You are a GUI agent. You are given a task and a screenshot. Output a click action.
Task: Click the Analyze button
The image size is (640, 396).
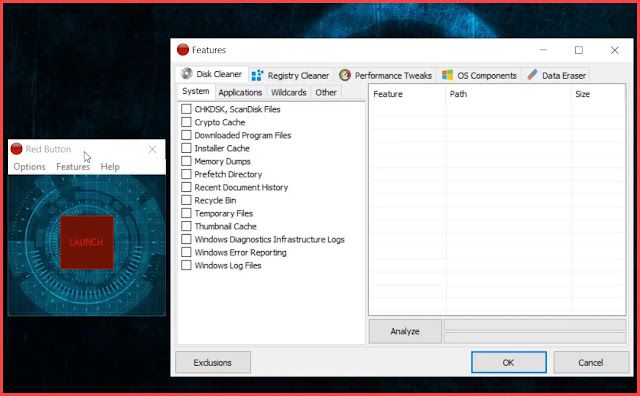click(x=405, y=331)
